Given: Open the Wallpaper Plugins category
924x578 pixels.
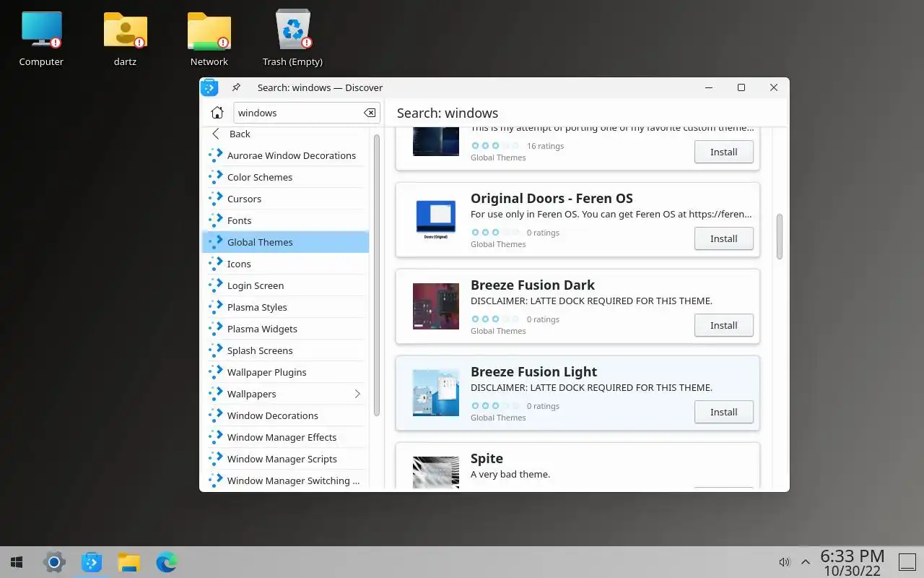Looking at the screenshot, I should (286, 372).
